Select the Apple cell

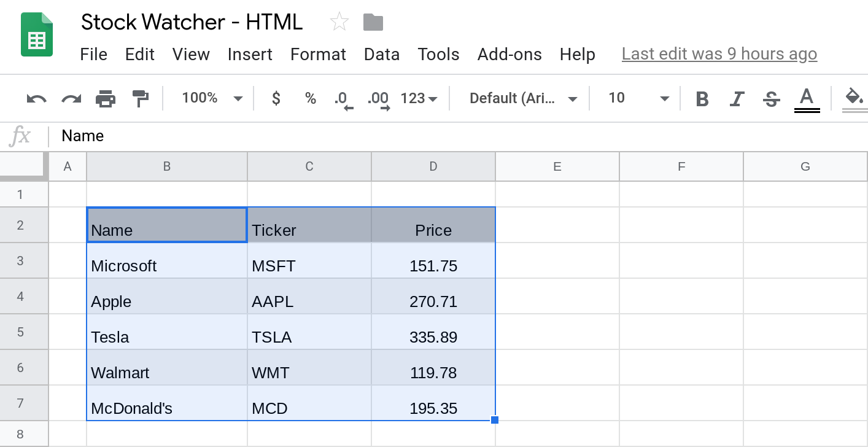(x=167, y=297)
